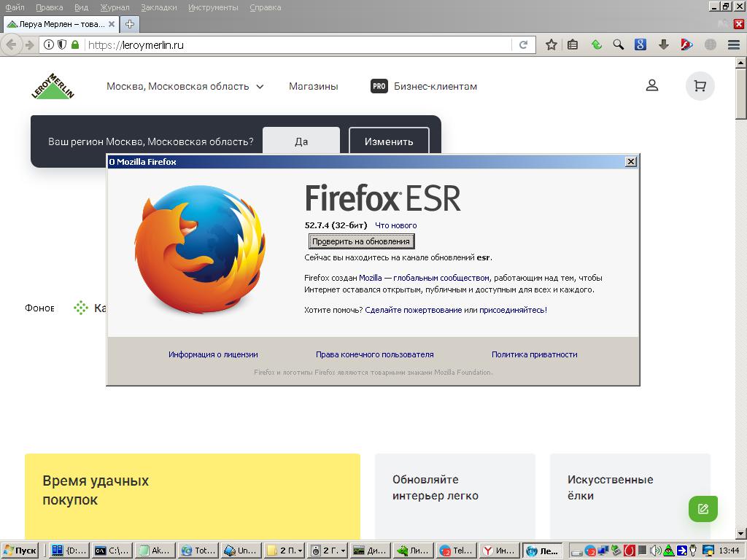Close the Леруа Мерлен tab
The width and height of the screenshot is (747, 560).
[111, 24]
